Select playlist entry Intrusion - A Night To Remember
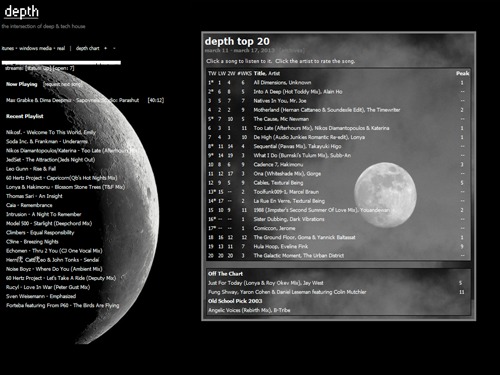The width and height of the screenshot is (500, 375). (x=43, y=214)
